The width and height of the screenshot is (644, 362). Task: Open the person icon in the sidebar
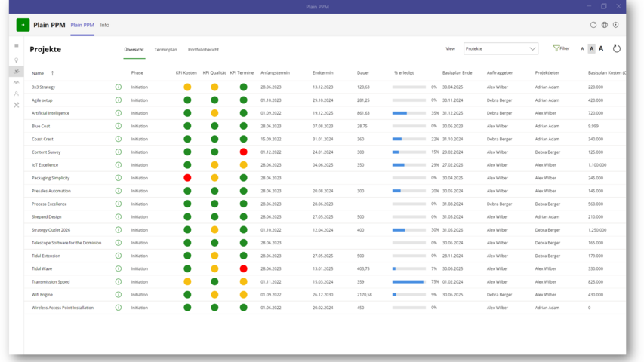tap(17, 94)
